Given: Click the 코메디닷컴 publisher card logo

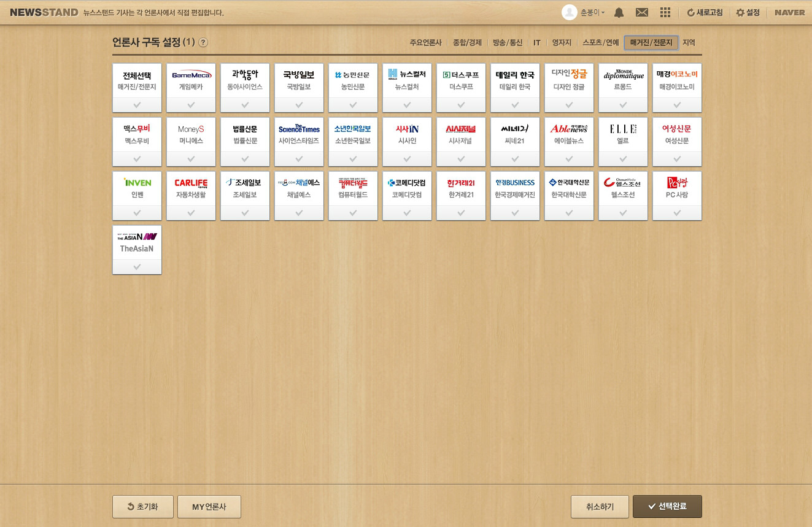Looking at the screenshot, I should (407, 183).
